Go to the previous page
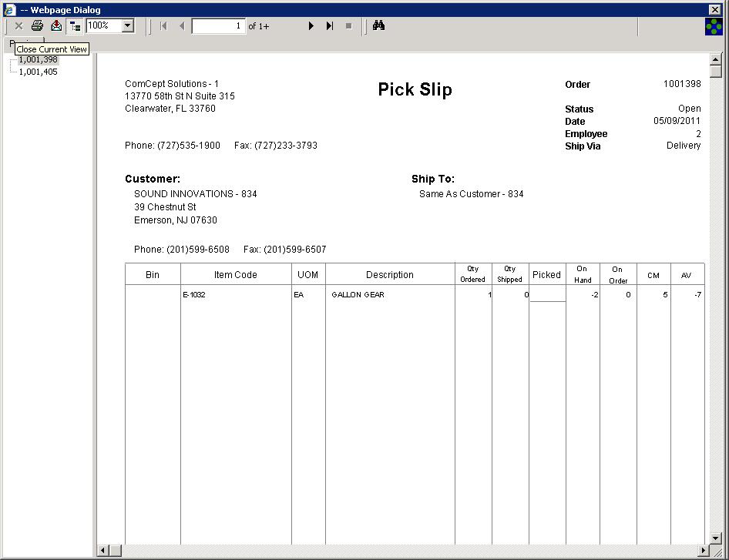The image size is (729, 560). pyautogui.click(x=182, y=26)
